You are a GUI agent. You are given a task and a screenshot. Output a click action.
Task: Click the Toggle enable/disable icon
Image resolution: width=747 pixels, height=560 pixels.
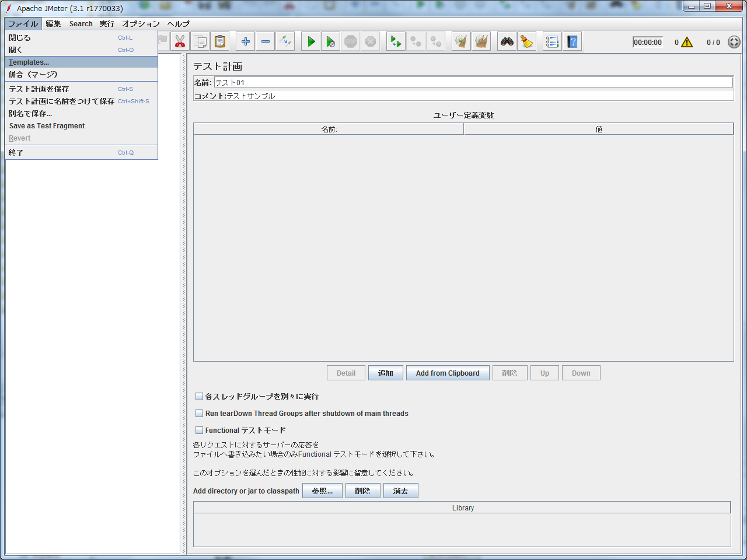pos(285,41)
